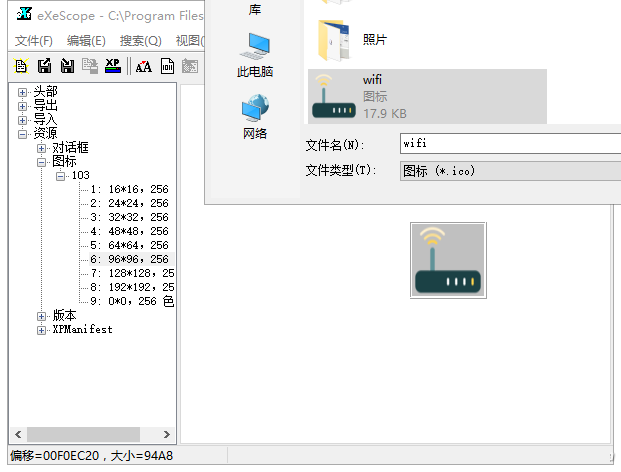
Task: Open 网络 in the save dialog sidebar
Action: 255,117
